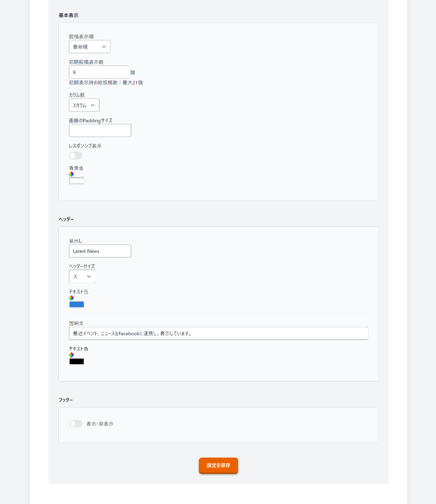Click the 初期投稿表示数 field showing 9

tap(99, 72)
